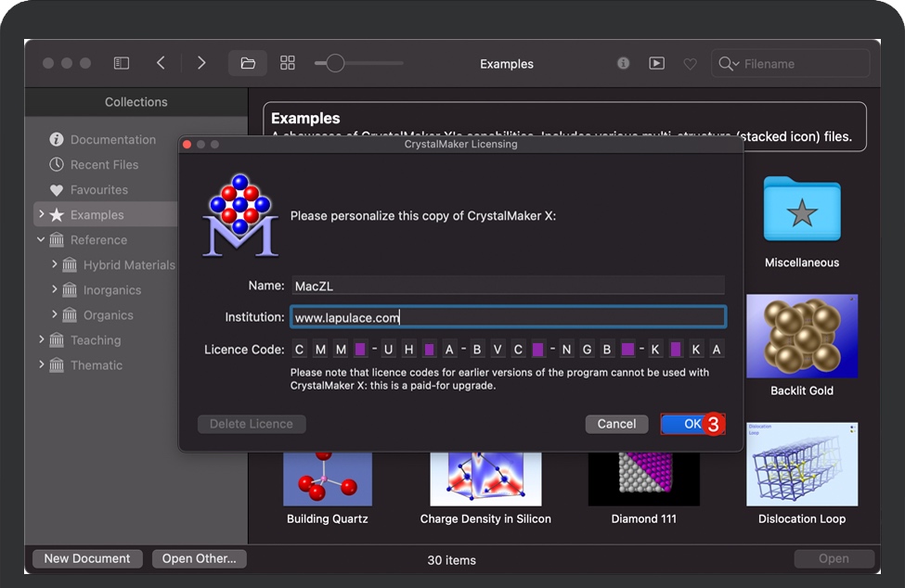Image resolution: width=905 pixels, height=588 pixels.
Task: Click the Recent Files clock icon
Action: point(57,164)
